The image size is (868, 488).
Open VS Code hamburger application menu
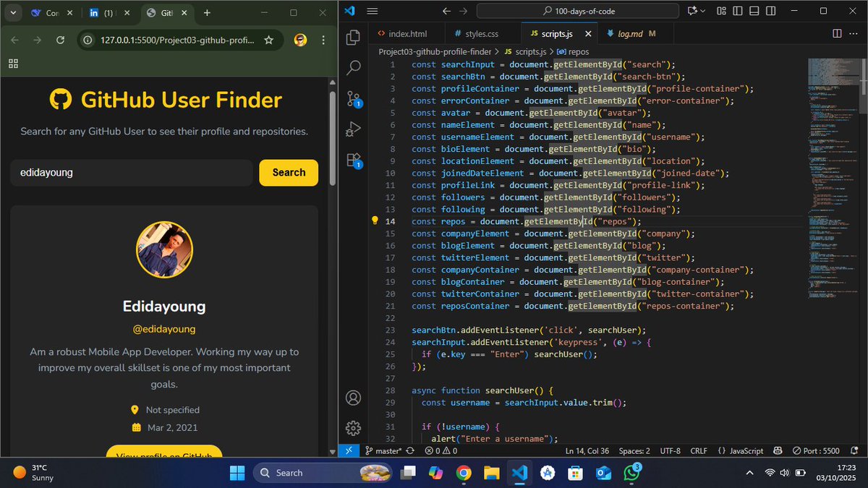pyautogui.click(x=373, y=11)
